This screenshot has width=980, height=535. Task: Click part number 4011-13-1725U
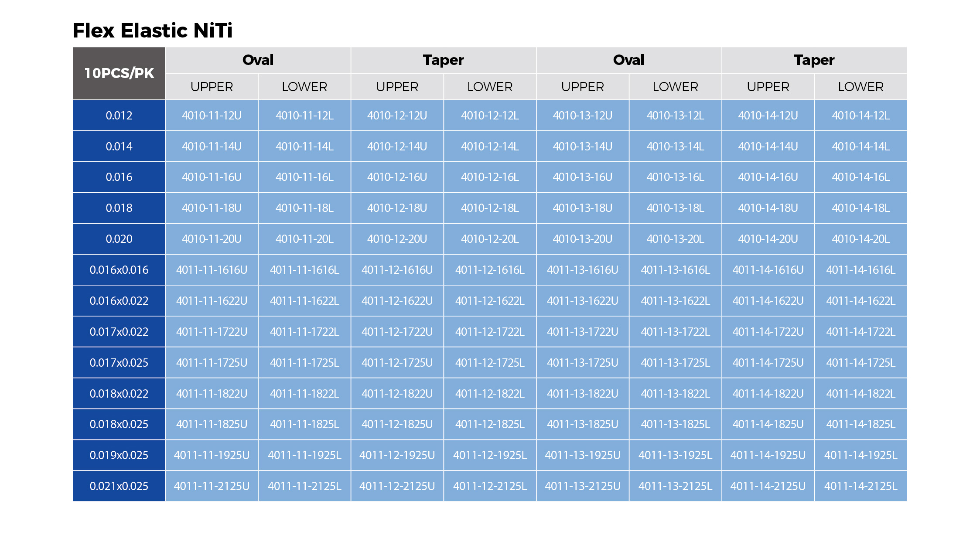click(583, 363)
